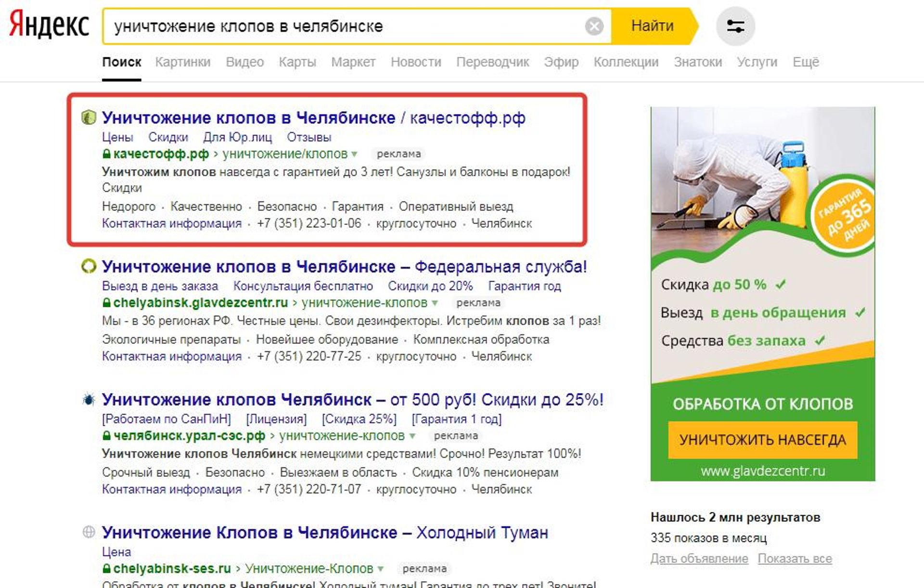924x588 pixels.
Task: Switch to the Видео tab
Action: click(245, 62)
